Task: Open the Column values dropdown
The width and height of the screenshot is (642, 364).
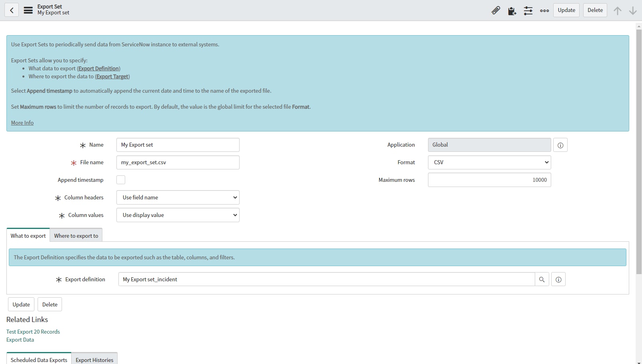Action: (178, 215)
